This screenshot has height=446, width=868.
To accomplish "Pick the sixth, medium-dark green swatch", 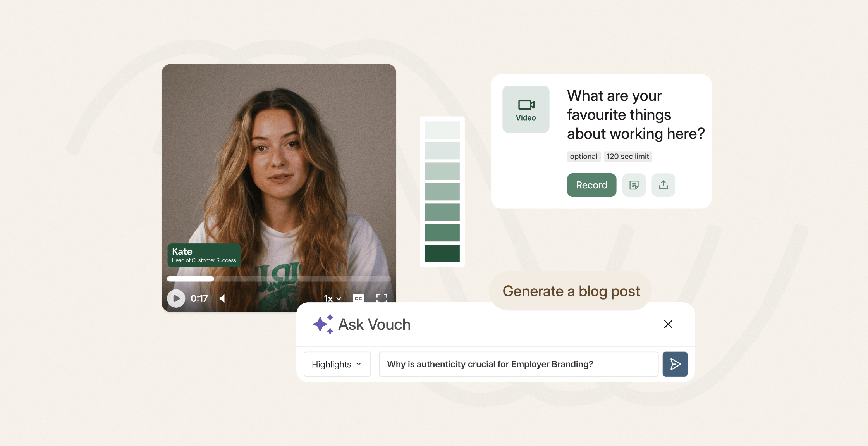I will tap(442, 233).
